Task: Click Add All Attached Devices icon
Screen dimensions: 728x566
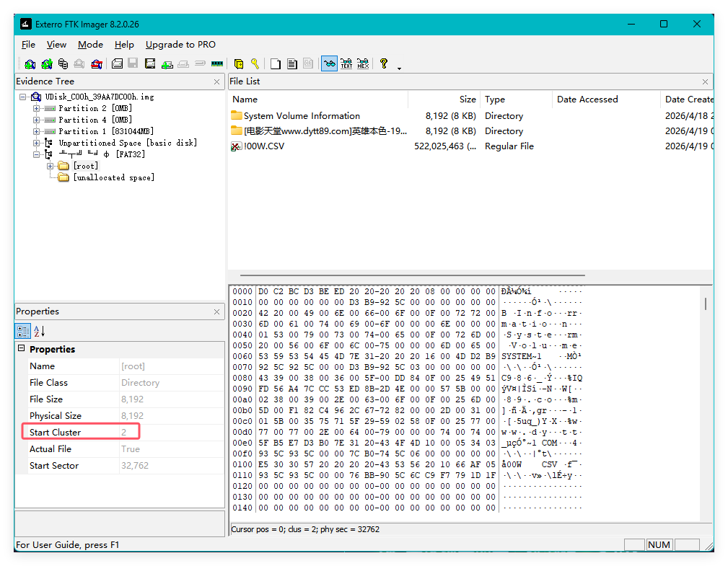Action: [46, 64]
